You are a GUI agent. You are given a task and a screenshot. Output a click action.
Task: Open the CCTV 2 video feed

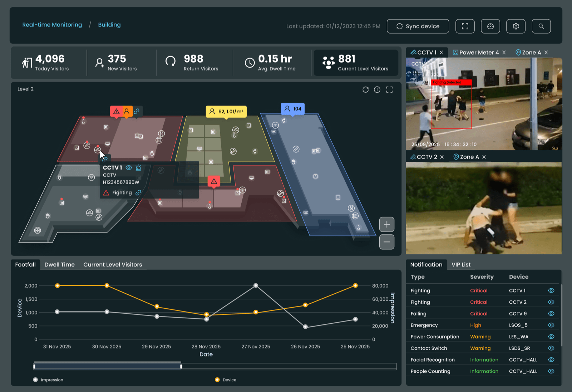(x=484, y=208)
